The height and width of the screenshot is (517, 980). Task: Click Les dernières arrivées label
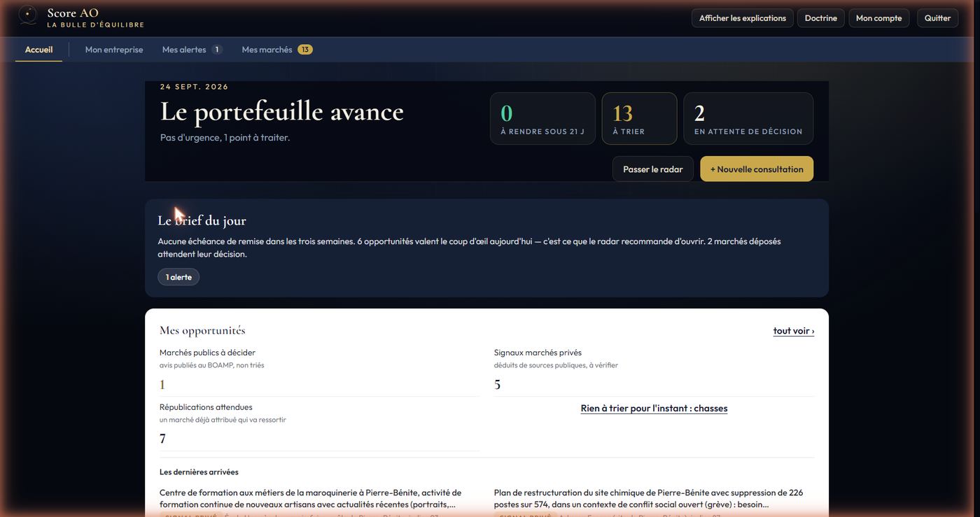[x=199, y=472]
